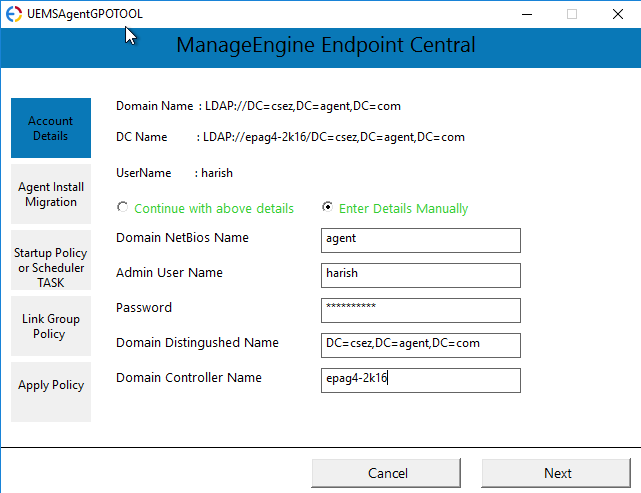Open the Link Group Policy step

51,326
